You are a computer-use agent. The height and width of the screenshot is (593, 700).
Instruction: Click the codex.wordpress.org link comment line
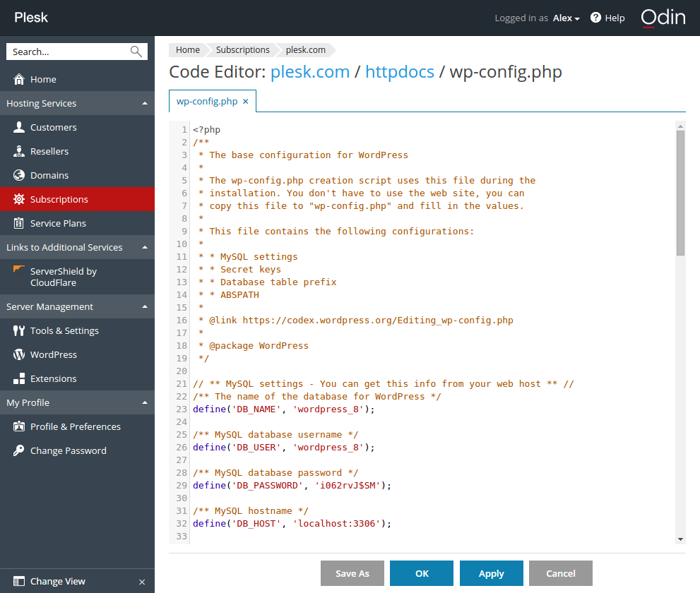click(x=356, y=321)
